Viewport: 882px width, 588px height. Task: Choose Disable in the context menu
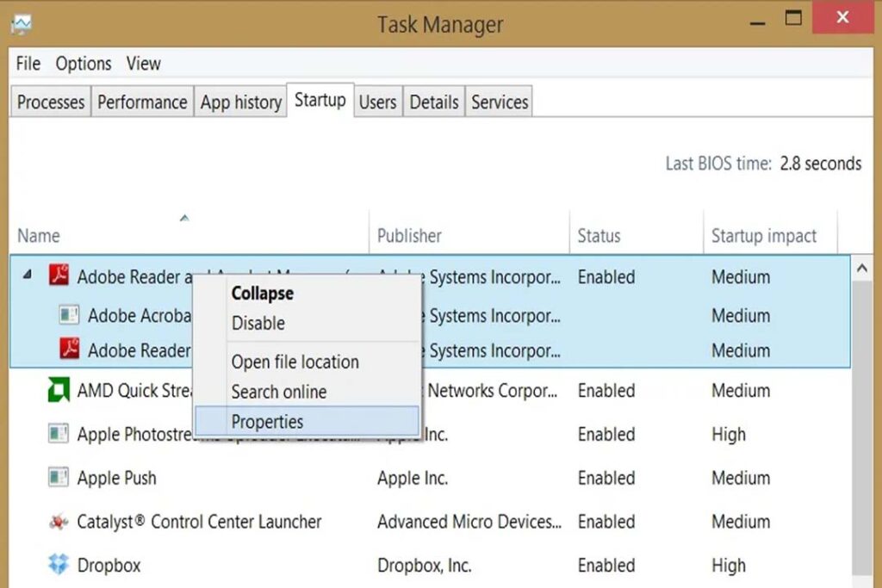click(x=307, y=323)
